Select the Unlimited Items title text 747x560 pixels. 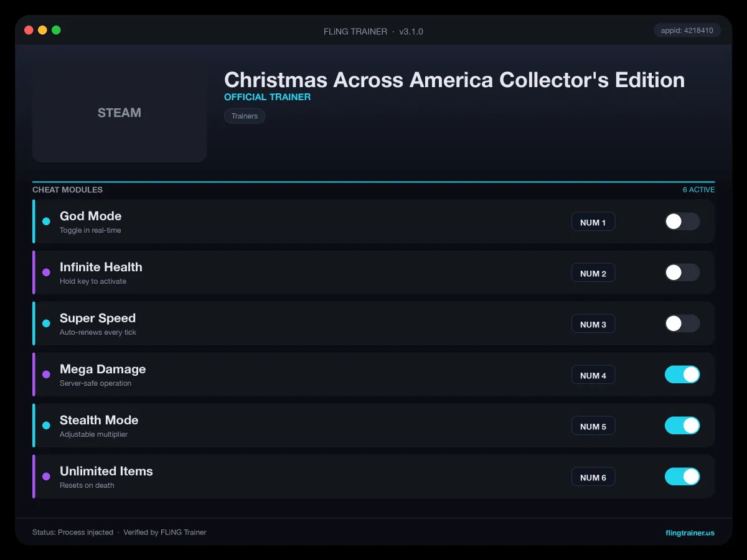[x=106, y=471]
